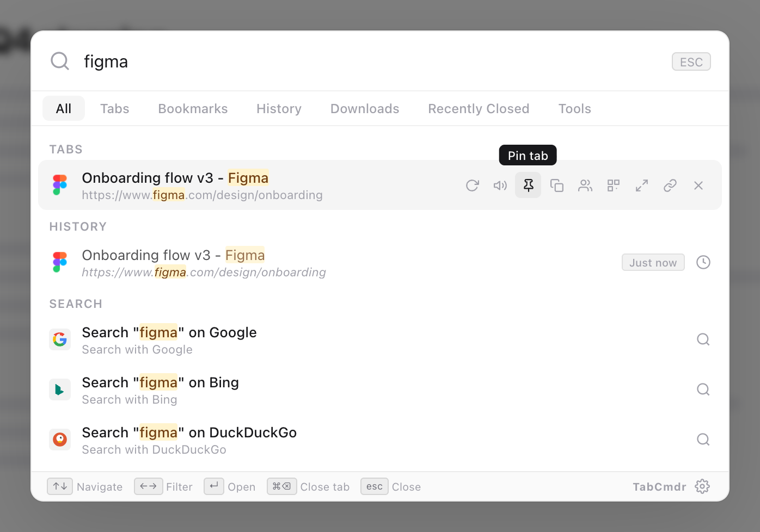Screen dimensions: 760x532
Task: Switch to the Tabs filter
Action: [x=115, y=109]
